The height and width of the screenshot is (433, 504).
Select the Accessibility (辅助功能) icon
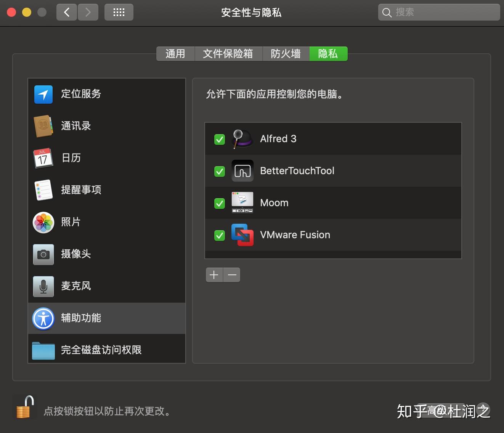coord(43,318)
